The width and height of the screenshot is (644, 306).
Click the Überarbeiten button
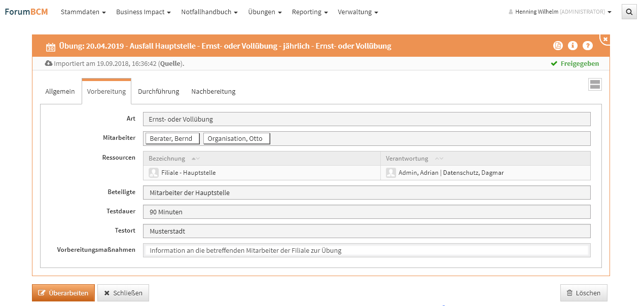63,293
